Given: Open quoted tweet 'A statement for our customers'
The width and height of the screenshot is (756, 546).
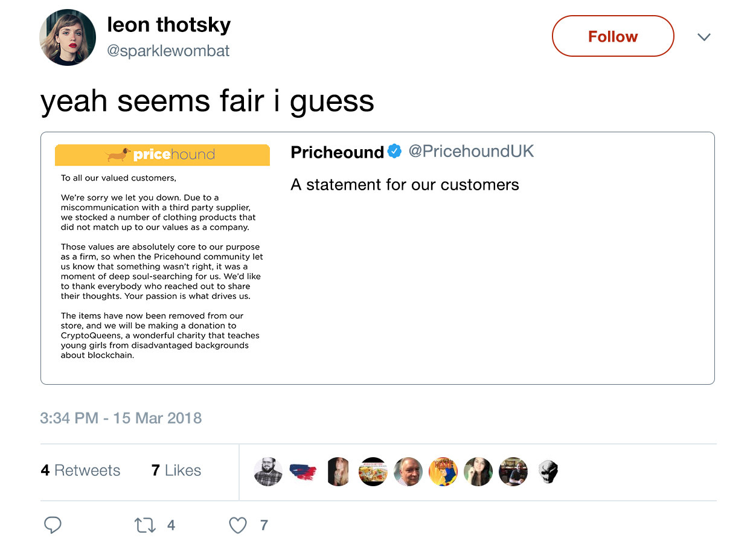Looking at the screenshot, I should point(405,185).
